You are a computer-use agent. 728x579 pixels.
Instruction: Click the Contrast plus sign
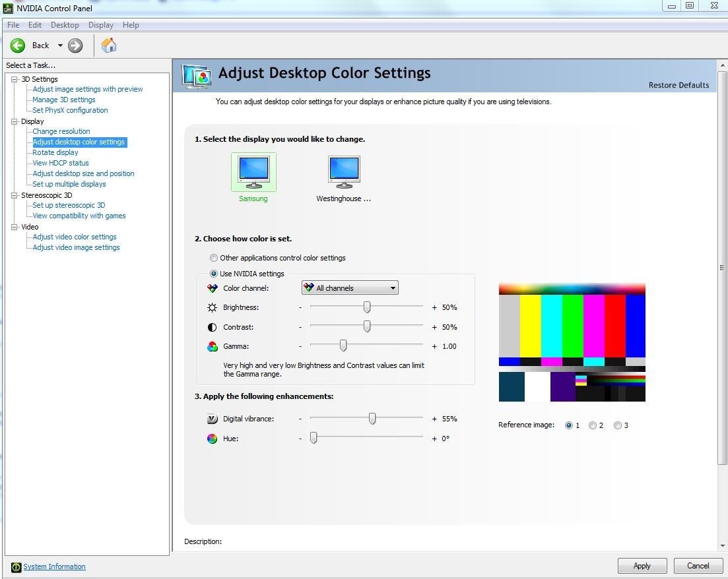click(434, 327)
